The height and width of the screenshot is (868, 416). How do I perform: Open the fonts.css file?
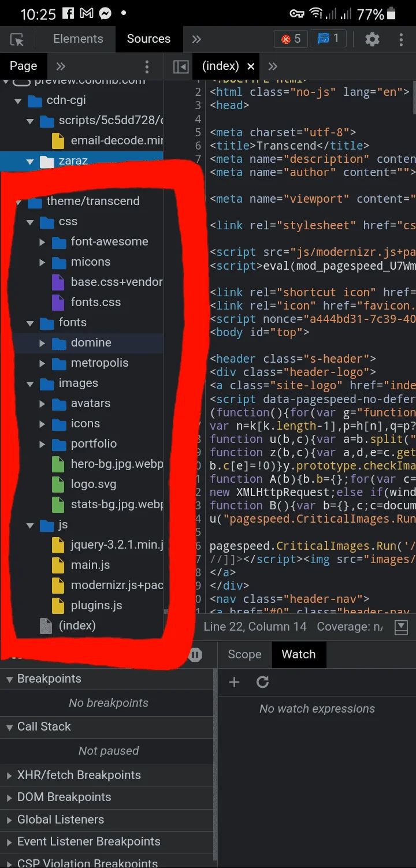pyautogui.click(x=87, y=303)
